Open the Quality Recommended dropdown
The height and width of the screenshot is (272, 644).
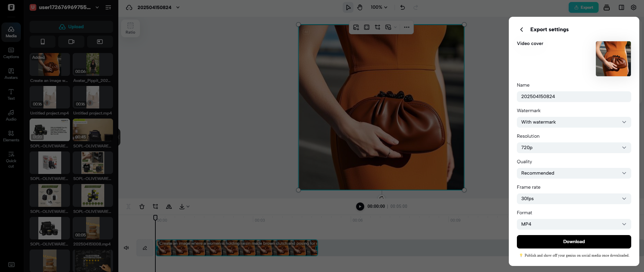pos(574,173)
